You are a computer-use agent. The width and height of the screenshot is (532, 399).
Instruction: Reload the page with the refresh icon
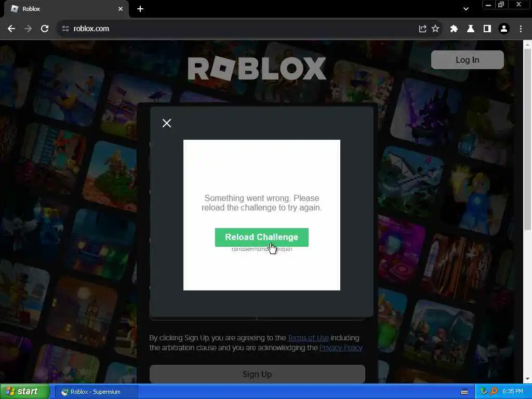tap(45, 29)
